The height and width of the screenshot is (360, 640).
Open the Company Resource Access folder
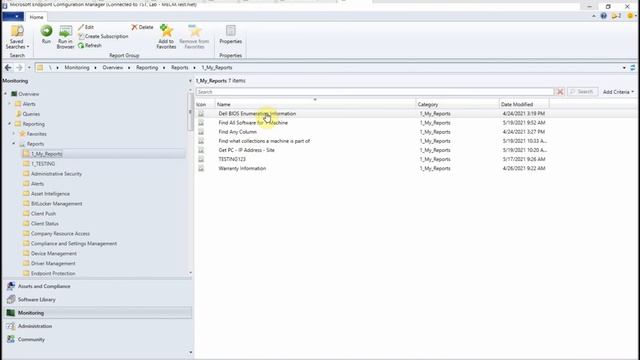point(60,234)
